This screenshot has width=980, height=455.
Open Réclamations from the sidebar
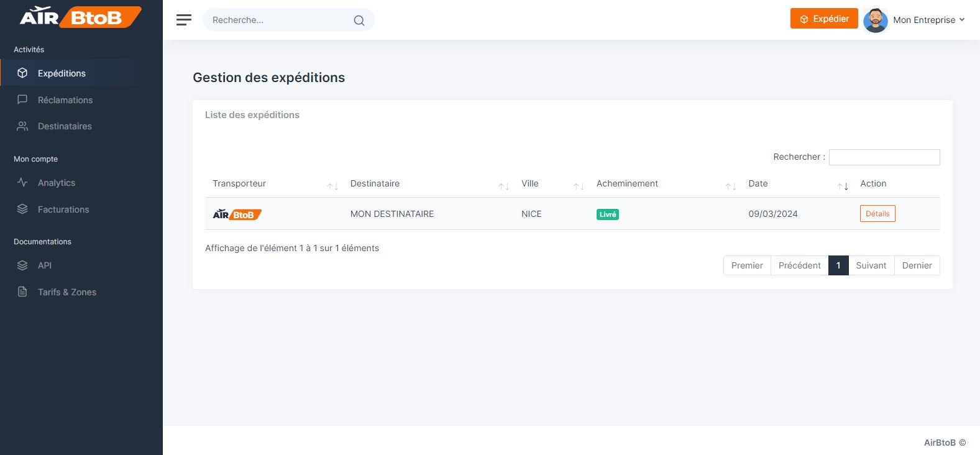[x=65, y=100]
